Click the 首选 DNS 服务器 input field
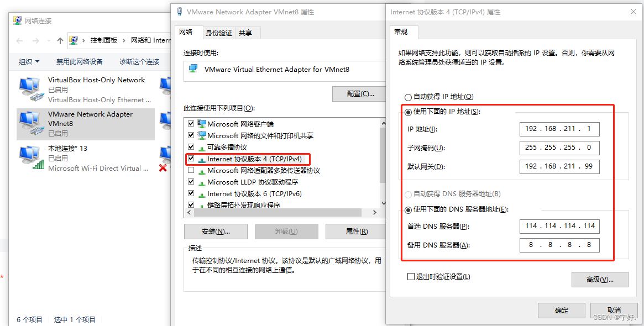The image size is (644, 326). [559, 226]
